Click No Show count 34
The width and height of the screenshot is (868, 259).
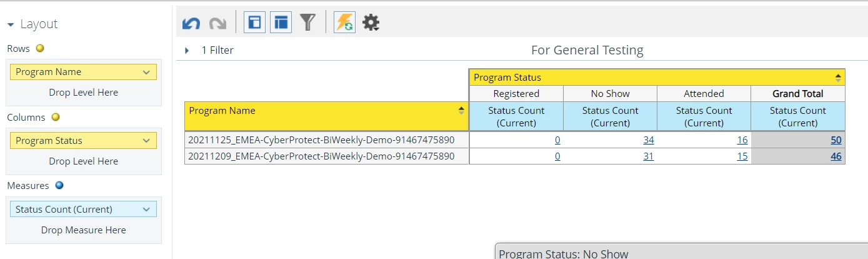point(648,140)
